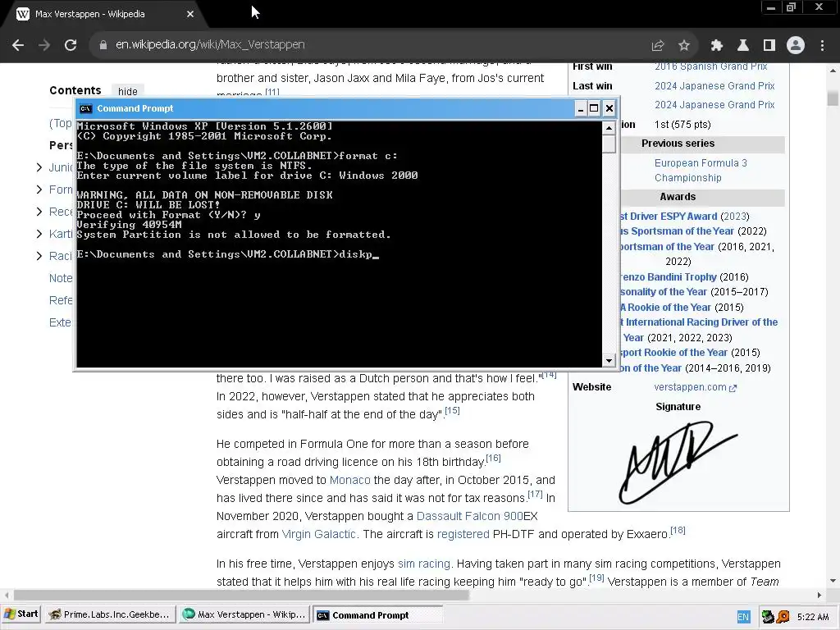Open the profile avatar menu
The image size is (840, 630).
click(x=796, y=46)
